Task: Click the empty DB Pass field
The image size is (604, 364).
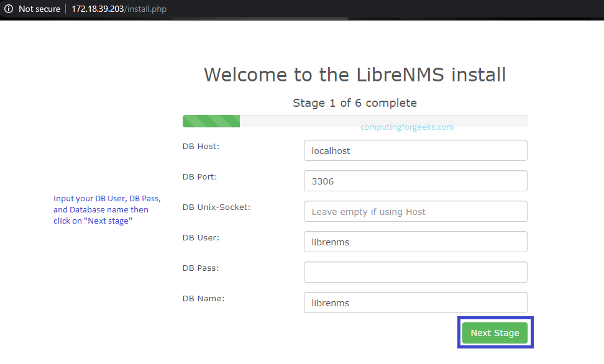Action: click(x=415, y=272)
